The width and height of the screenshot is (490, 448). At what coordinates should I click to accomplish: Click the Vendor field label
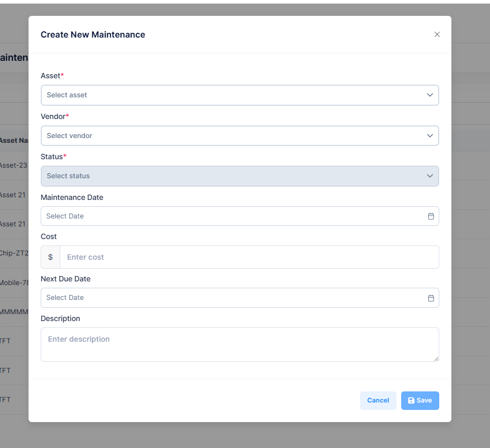54,116
